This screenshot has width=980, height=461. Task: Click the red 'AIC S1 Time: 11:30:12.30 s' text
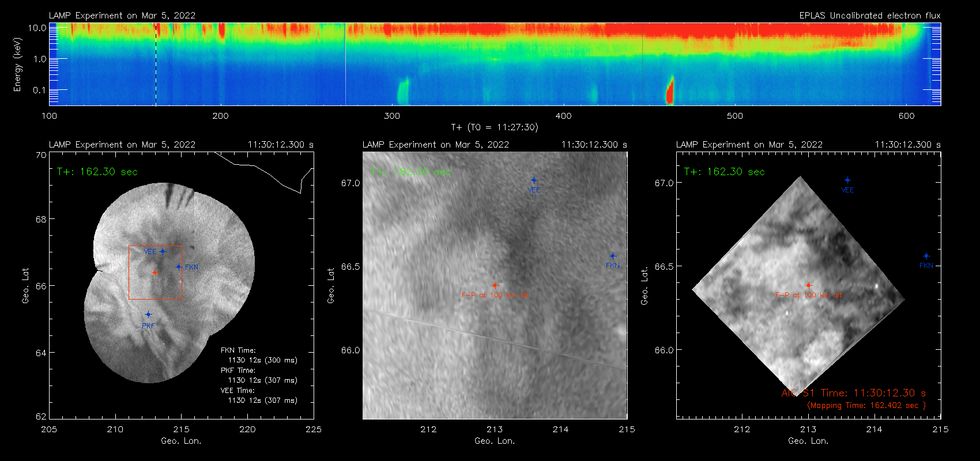pyautogui.click(x=854, y=393)
